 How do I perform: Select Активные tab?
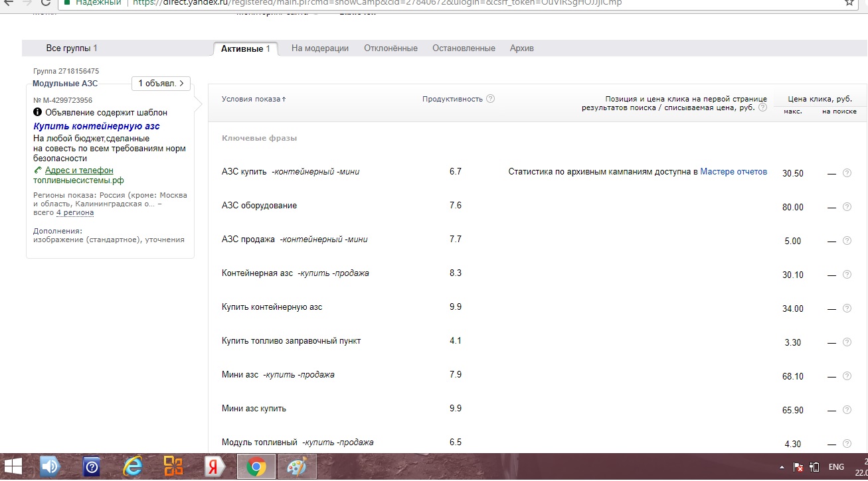245,48
